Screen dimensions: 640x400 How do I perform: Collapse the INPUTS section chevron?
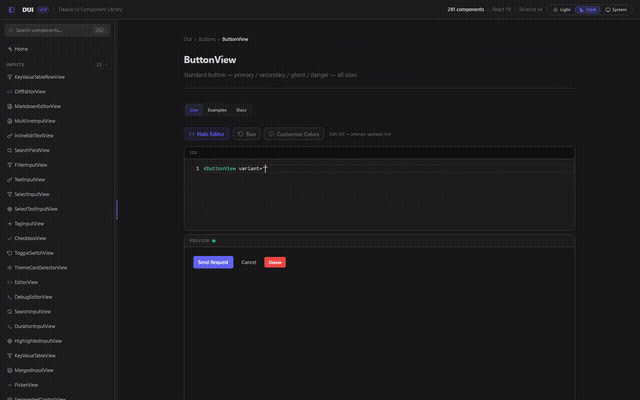coord(107,64)
